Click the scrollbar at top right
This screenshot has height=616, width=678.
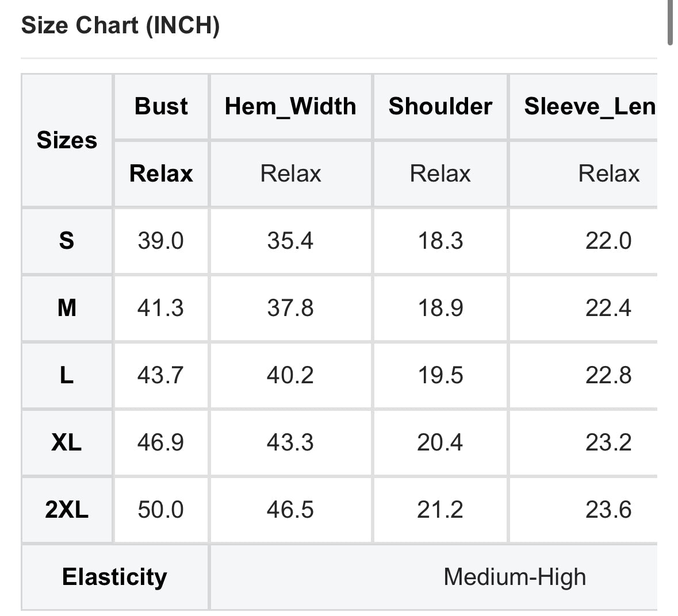click(x=670, y=22)
